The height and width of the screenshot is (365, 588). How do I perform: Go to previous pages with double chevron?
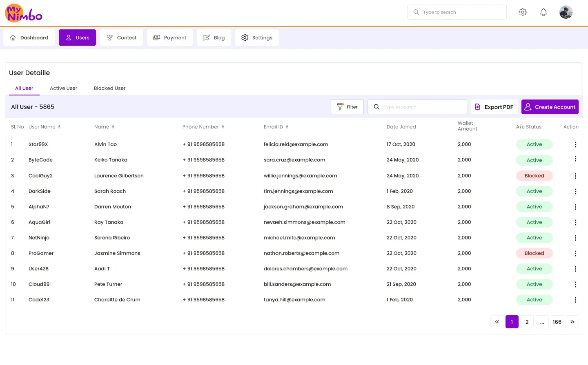coord(497,322)
